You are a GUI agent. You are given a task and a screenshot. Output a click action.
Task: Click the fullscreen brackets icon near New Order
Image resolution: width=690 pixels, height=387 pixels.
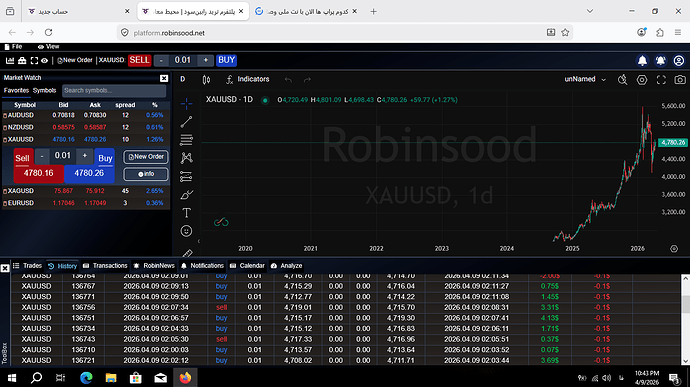coord(34,60)
